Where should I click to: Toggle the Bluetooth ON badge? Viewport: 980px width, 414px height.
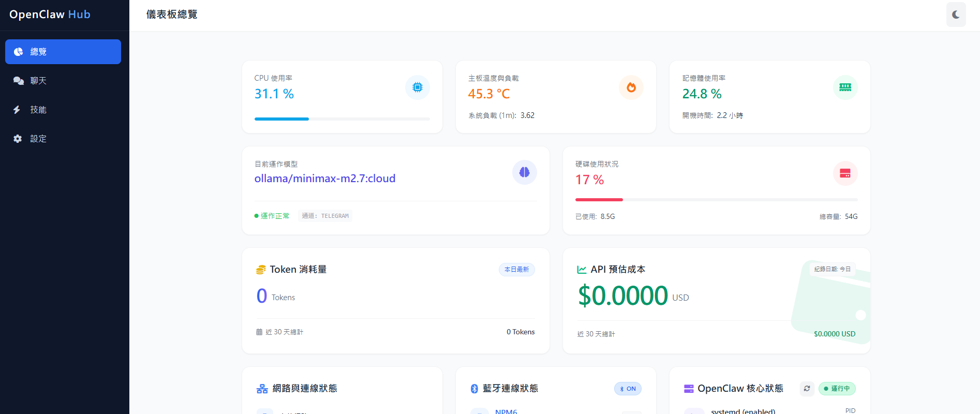[x=628, y=389]
